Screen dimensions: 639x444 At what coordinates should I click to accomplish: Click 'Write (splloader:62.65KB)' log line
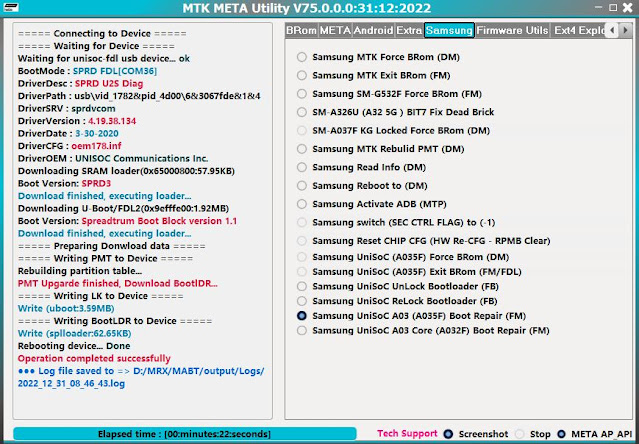coord(75,334)
